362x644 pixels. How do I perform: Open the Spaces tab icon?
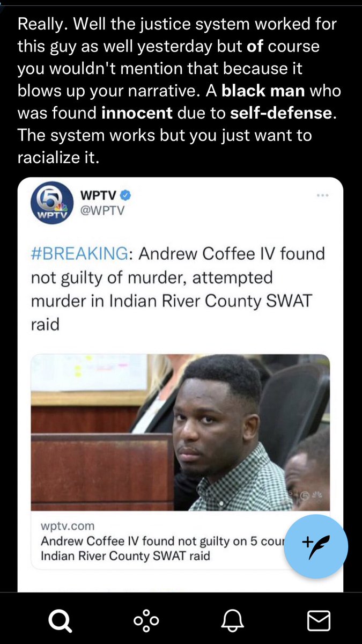pyautogui.click(x=146, y=621)
